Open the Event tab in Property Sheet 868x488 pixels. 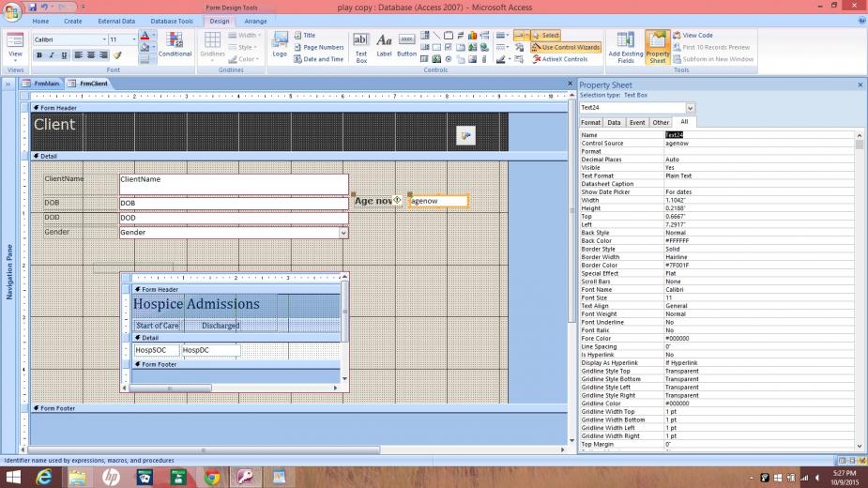point(636,122)
